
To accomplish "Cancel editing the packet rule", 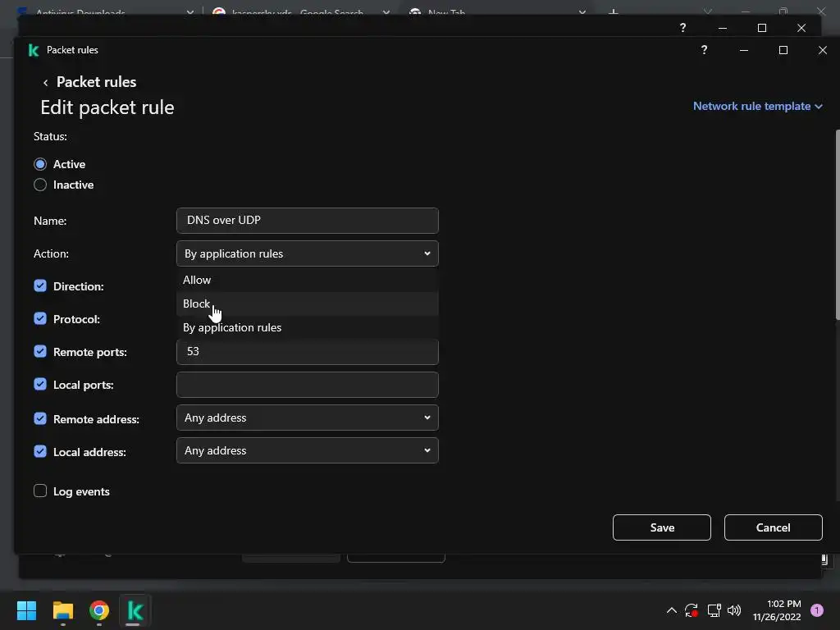I will pos(773,527).
